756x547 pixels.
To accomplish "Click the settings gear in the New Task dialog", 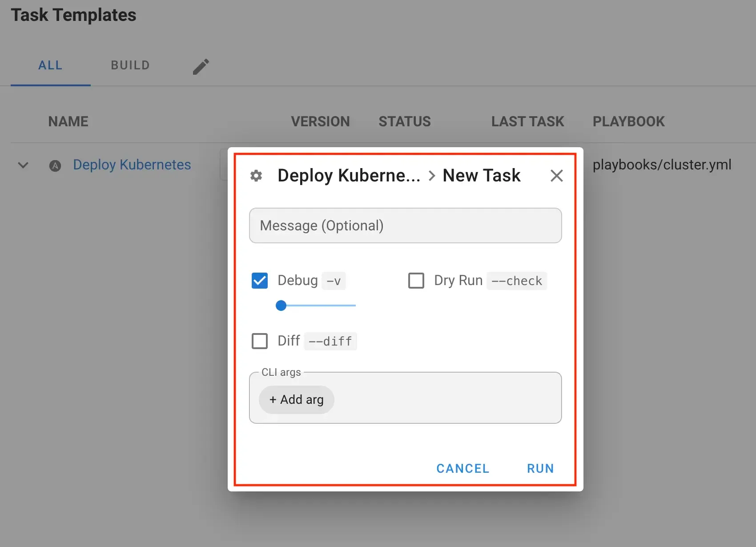I will (x=256, y=176).
